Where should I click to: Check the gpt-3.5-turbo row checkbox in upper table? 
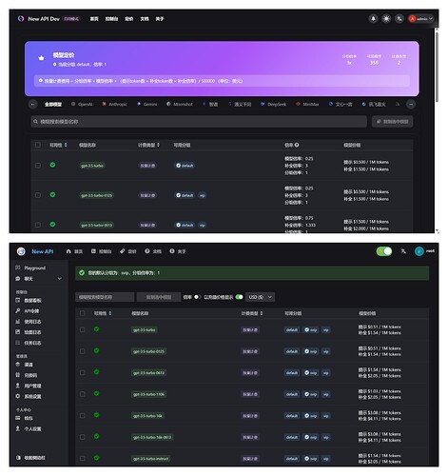click(38, 166)
